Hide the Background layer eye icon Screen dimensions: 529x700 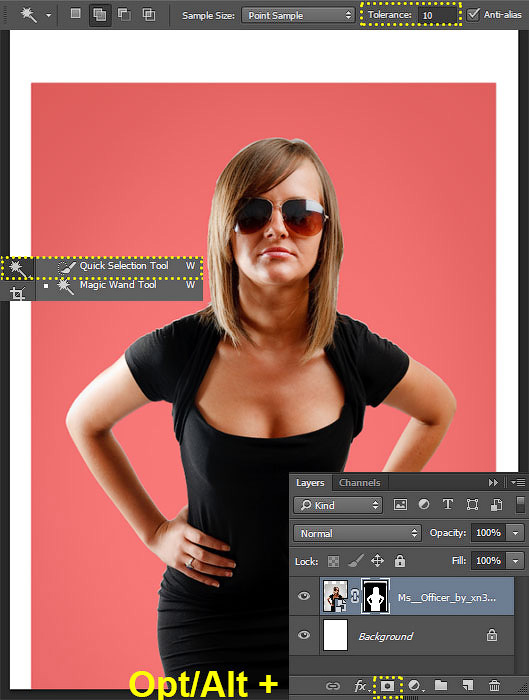pos(304,635)
